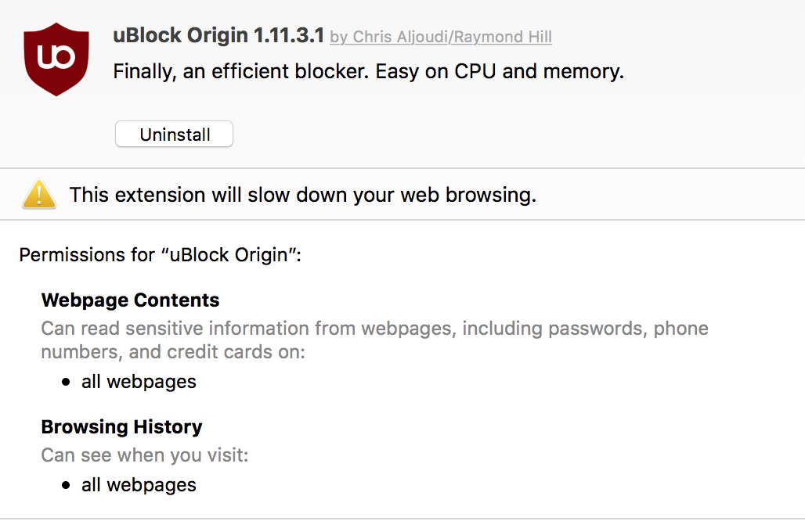This screenshot has height=532, width=805.
Task: Click the Permissions for "uBlock Origin" heading
Action: tap(161, 255)
